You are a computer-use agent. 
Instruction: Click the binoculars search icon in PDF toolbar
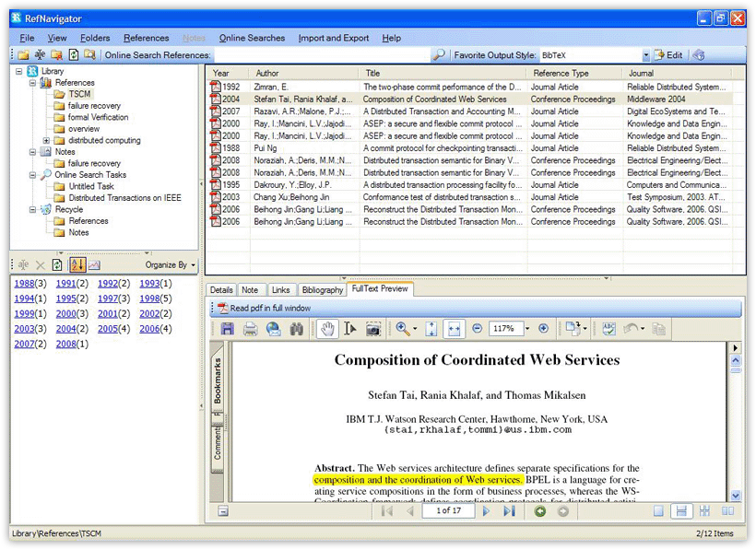[x=297, y=329]
